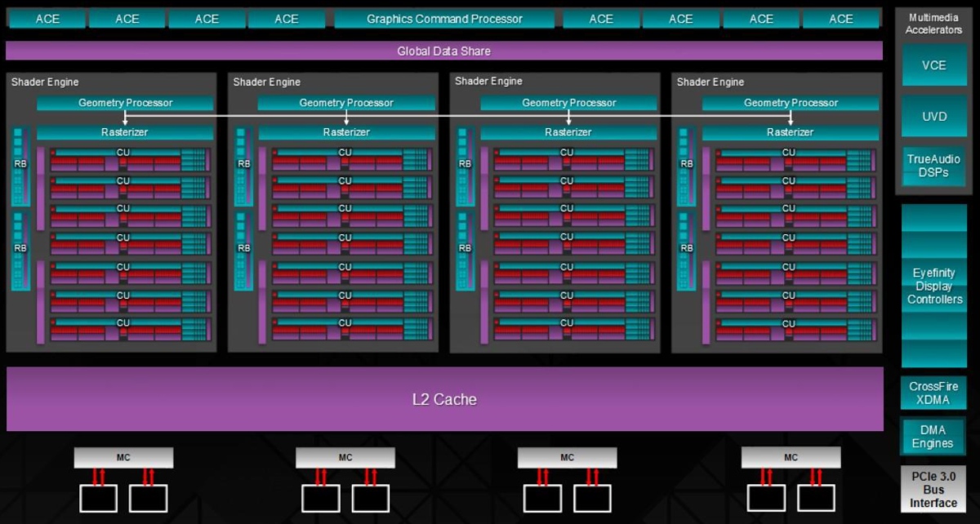Viewport: 980px width, 524px height.
Task: Select the UVD block
Action: [x=933, y=116]
